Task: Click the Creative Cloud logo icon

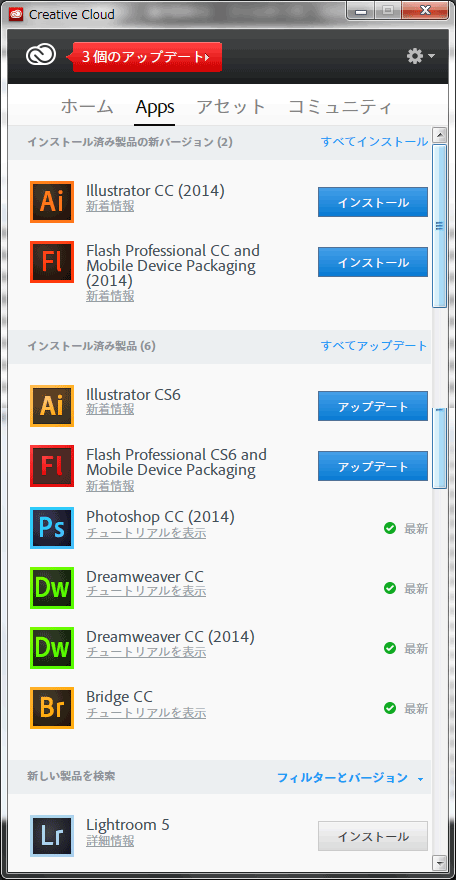Action: pyautogui.click(x=41, y=55)
